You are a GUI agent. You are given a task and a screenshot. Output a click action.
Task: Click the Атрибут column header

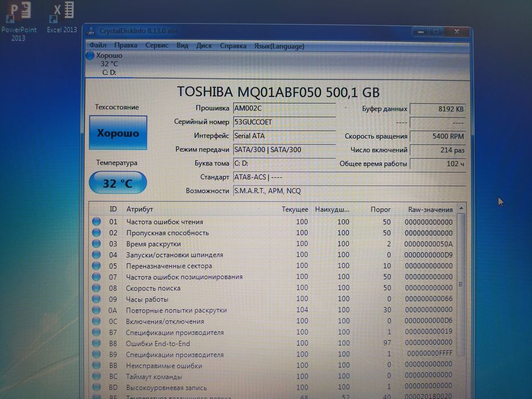[x=140, y=209]
